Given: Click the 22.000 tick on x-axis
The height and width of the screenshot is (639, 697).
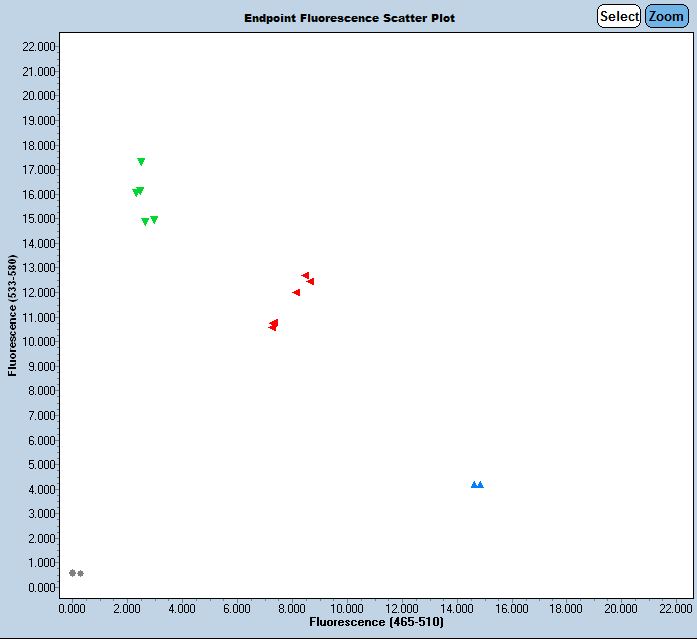Looking at the screenshot, I should click(x=676, y=607).
